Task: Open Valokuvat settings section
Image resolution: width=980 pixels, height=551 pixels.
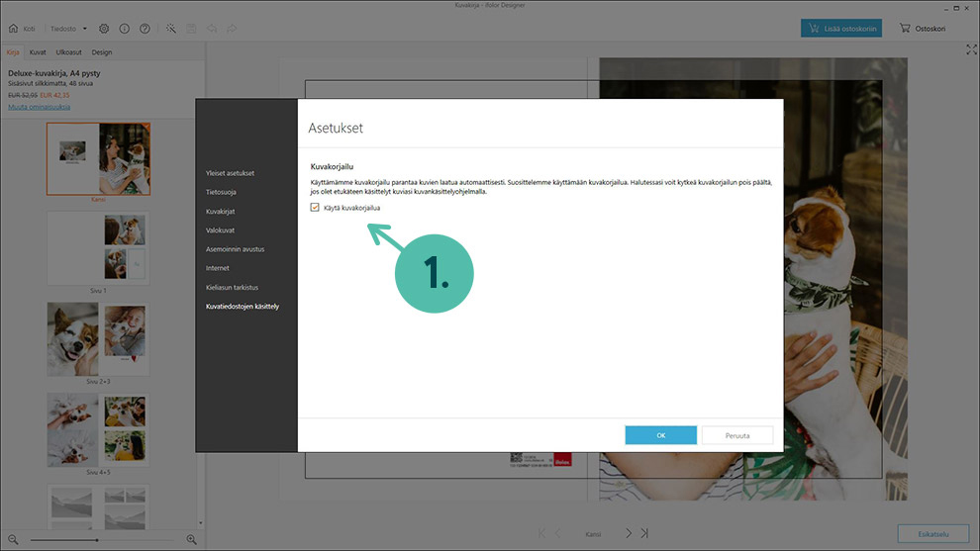Action: pyautogui.click(x=220, y=230)
